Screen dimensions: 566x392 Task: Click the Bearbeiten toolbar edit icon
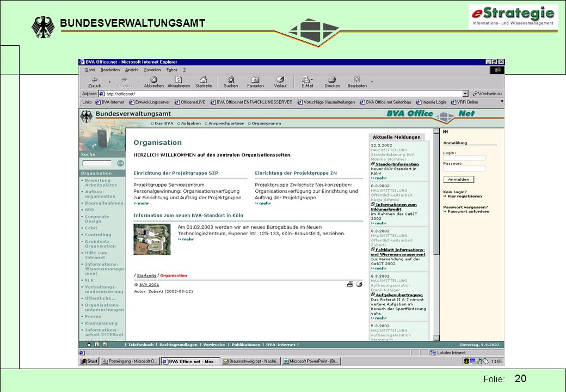pos(357,82)
